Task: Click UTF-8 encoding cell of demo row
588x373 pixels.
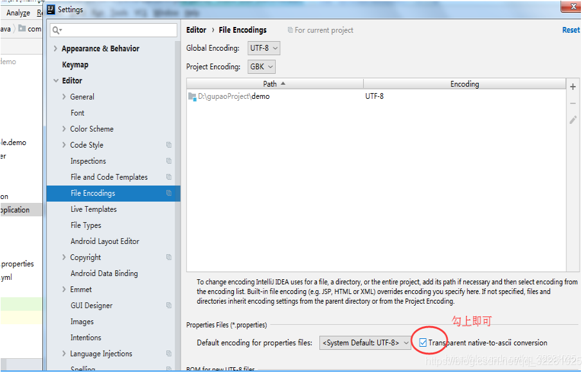Action: (374, 96)
